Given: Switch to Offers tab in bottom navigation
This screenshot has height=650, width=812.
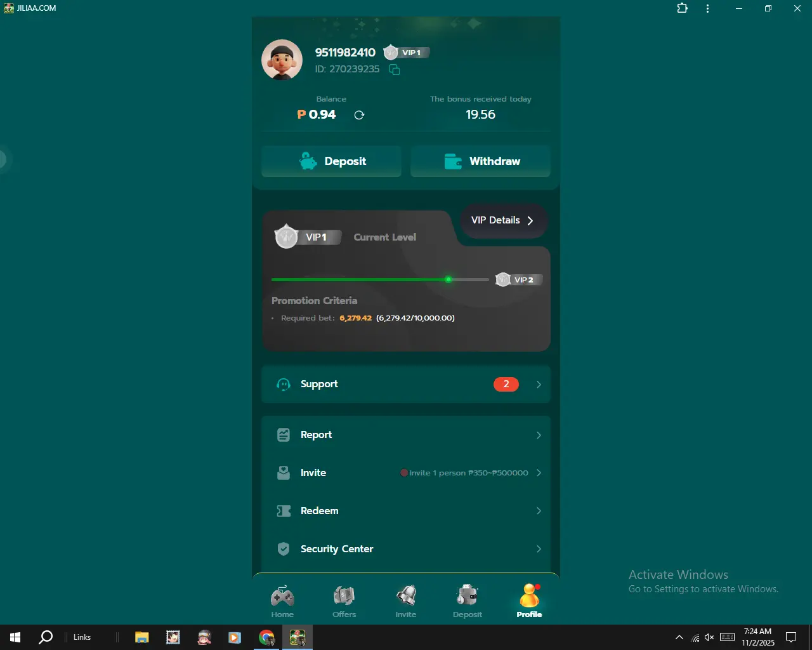Looking at the screenshot, I should [344, 601].
